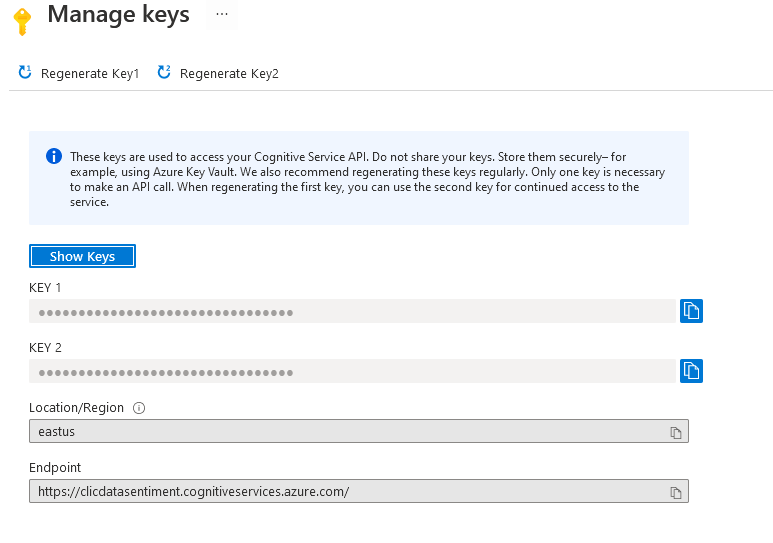Click the KEY 1 label
Screen dimensions: 773x543
pyautogui.click(x=45, y=288)
